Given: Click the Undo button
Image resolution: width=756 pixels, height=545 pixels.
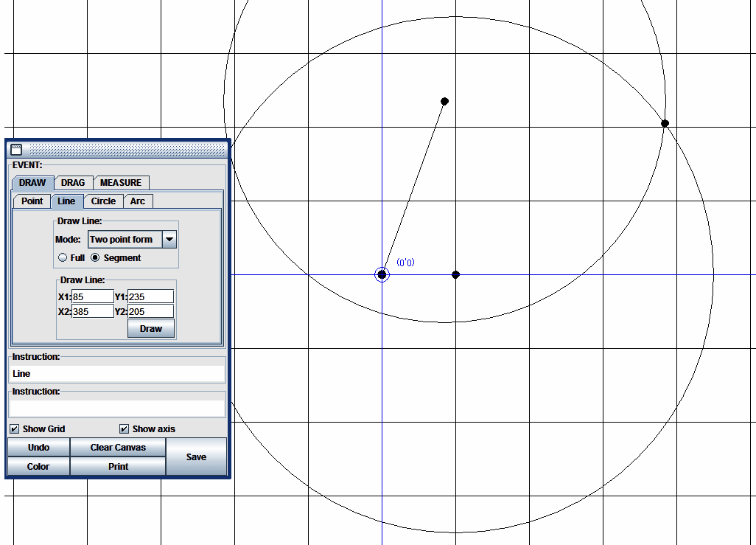Looking at the screenshot, I should (x=38, y=448).
